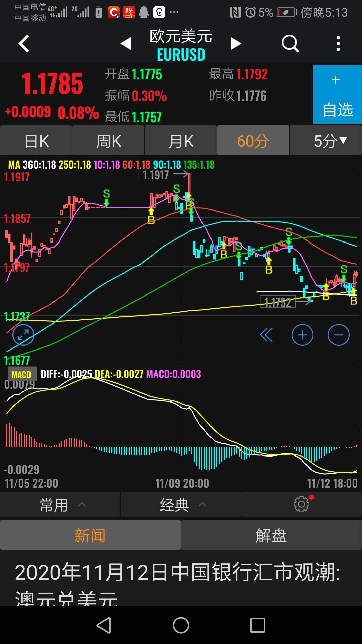Expand chart to fullscreen
The width and height of the screenshot is (362, 644).
coord(23,335)
